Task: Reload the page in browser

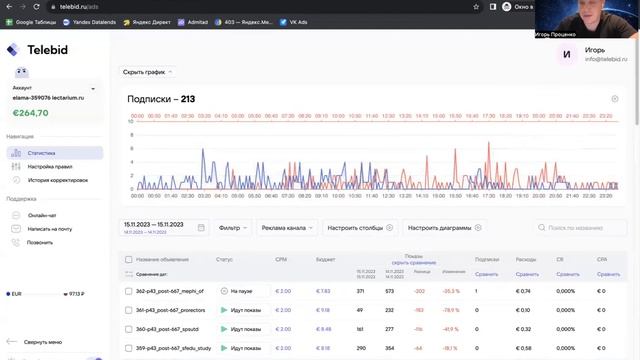Action: (x=36, y=7)
